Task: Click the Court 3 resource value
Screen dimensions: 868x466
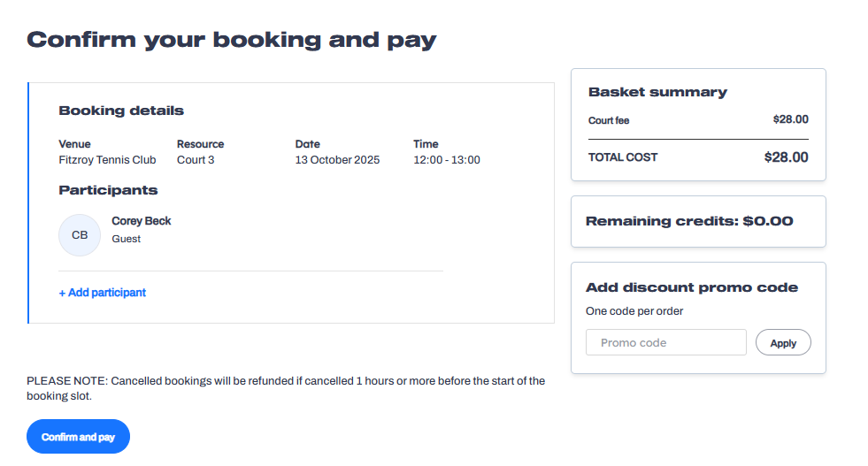Action: tap(196, 160)
